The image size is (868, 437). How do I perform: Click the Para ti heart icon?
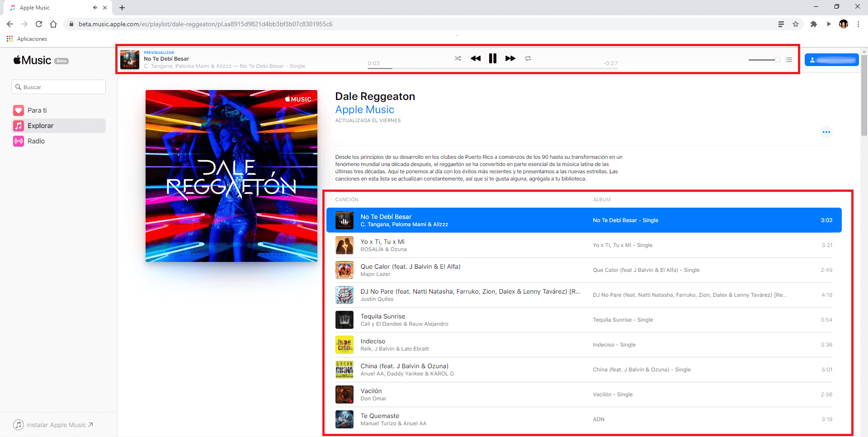(19, 110)
